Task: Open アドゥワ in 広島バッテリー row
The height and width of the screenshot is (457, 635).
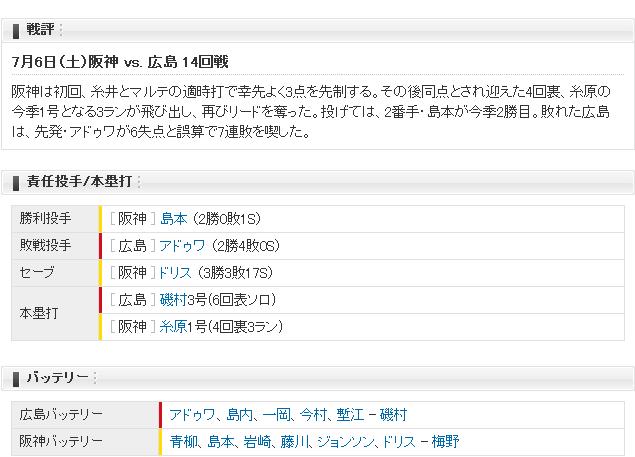Action: click(192, 415)
